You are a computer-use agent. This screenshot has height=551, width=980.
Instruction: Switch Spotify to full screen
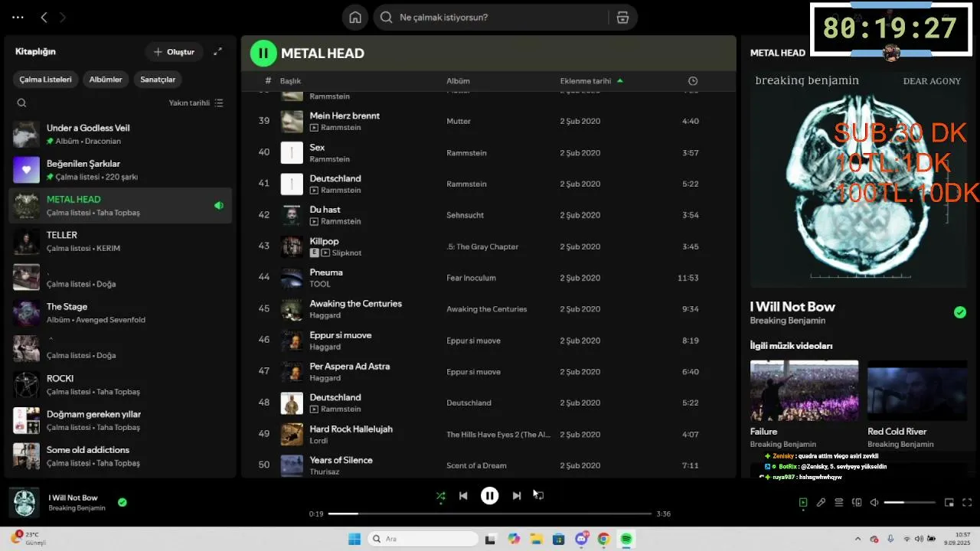(967, 503)
